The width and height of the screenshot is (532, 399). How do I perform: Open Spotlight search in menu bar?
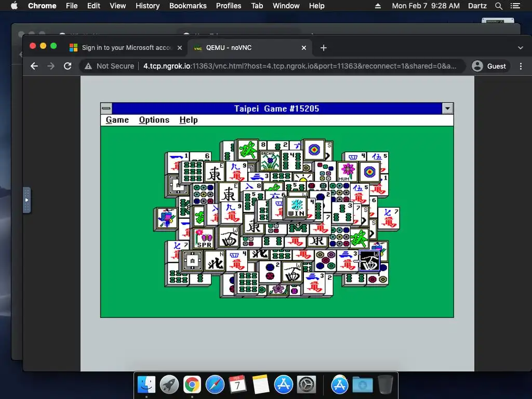point(499,6)
